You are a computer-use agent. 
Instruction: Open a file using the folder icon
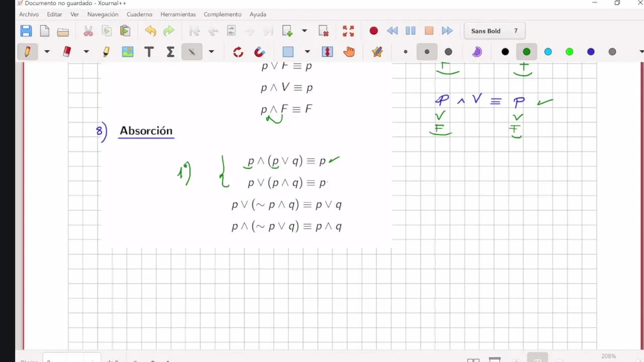point(63,31)
